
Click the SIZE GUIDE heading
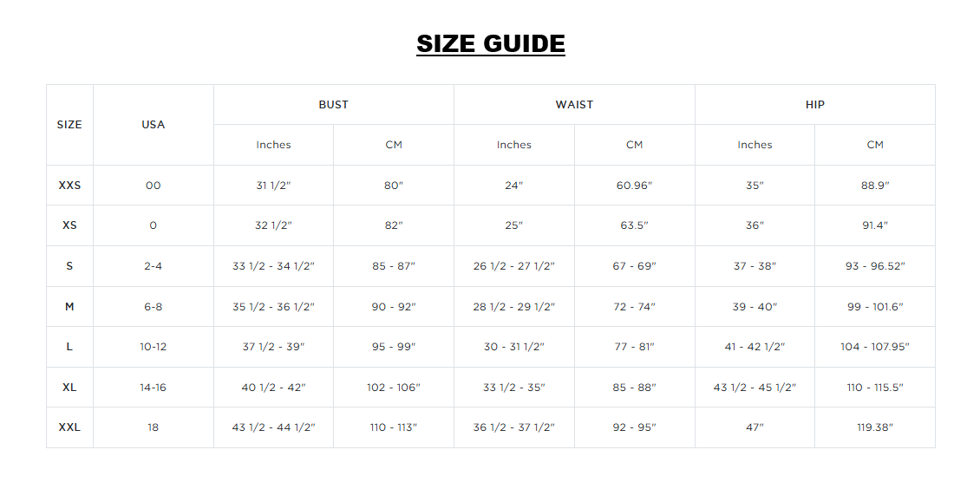pyautogui.click(x=491, y=43)
